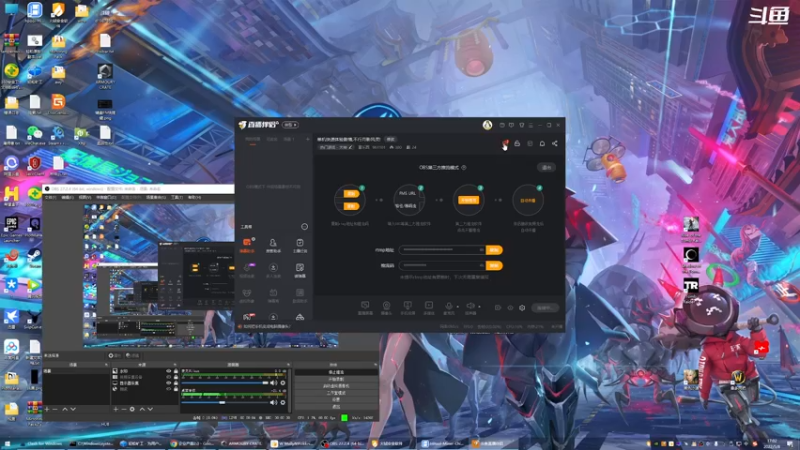This screenshot has width=800, height=450.
Task: Open OBS 工具(T) menu
Action: point(177,197)
